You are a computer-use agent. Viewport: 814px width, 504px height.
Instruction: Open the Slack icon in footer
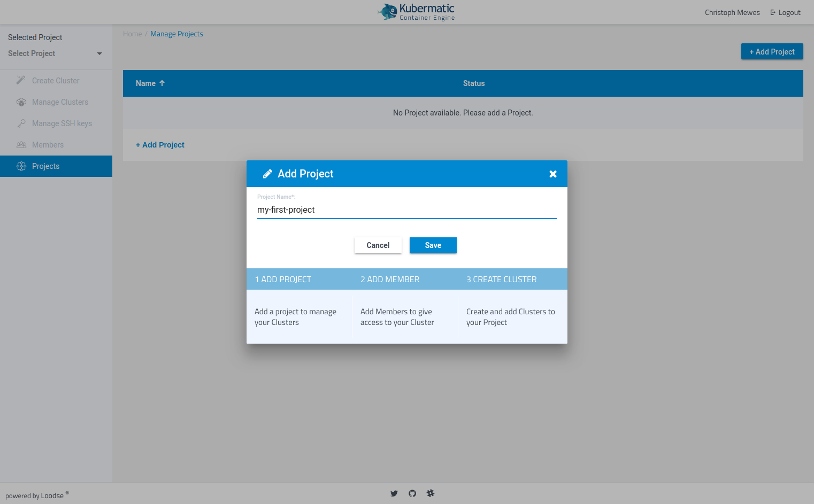[x=431, y=493]
